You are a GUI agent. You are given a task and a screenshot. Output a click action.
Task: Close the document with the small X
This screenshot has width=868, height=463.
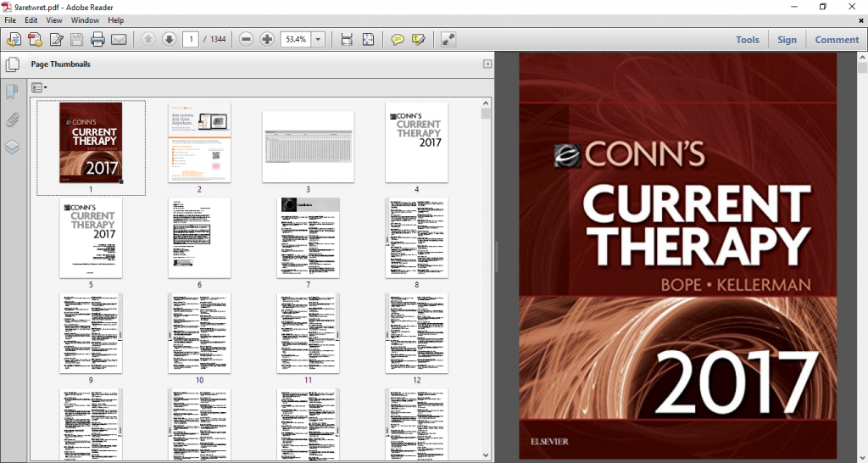(861, 20)
